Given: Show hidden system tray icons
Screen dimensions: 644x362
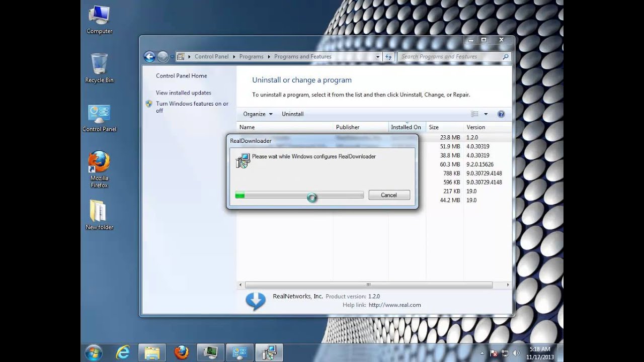Looking at the screenshot, I should coord(482,353).
